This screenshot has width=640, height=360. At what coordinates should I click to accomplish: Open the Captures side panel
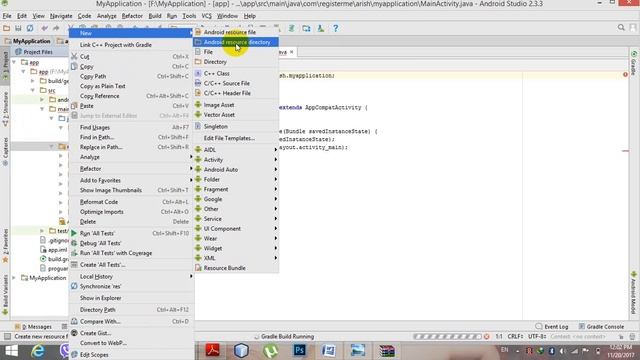pos(5,151)
